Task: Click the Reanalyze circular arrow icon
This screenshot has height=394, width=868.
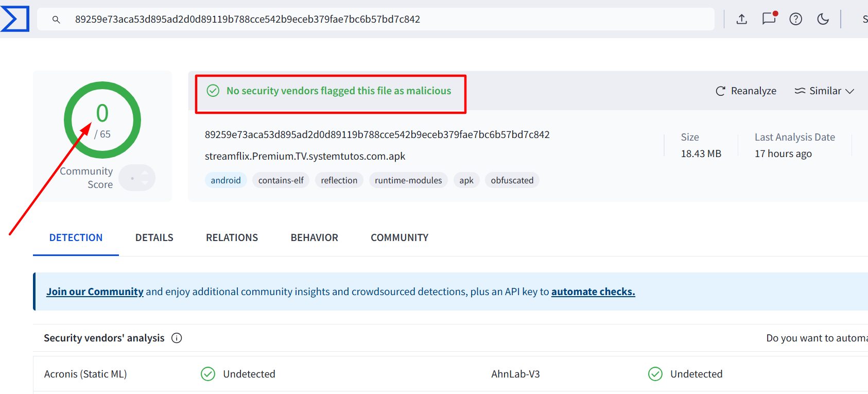Action: click(721, 91)
